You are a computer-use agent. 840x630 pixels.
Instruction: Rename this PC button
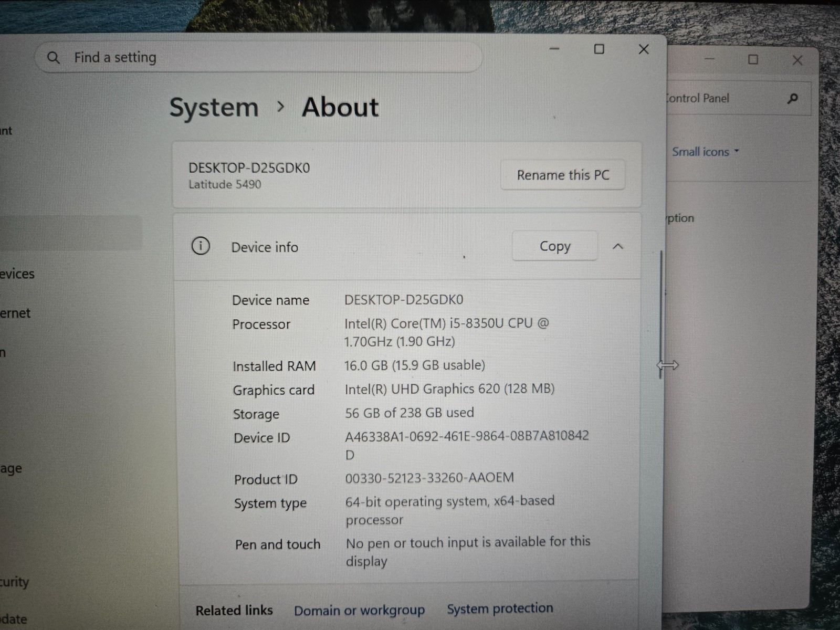[563, 175]
